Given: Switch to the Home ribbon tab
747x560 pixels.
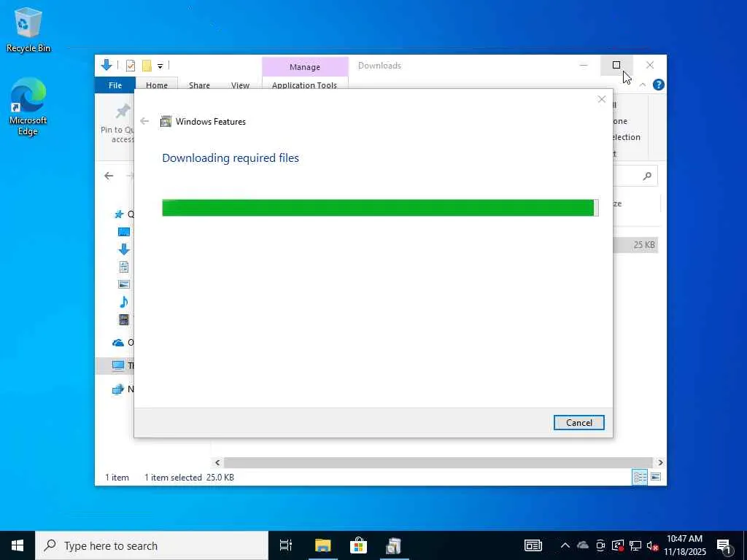Looking at the screenshot, I should pos(157,85).
